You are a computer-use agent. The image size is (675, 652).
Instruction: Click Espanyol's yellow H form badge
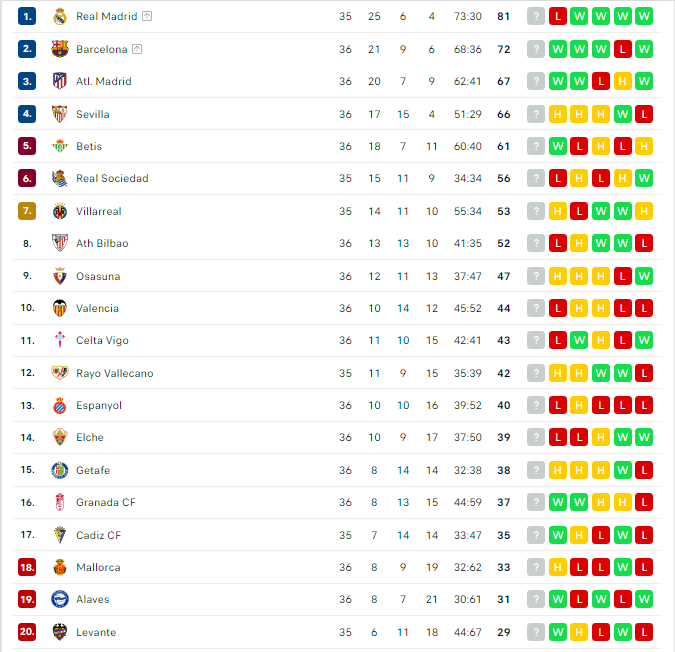579,405
